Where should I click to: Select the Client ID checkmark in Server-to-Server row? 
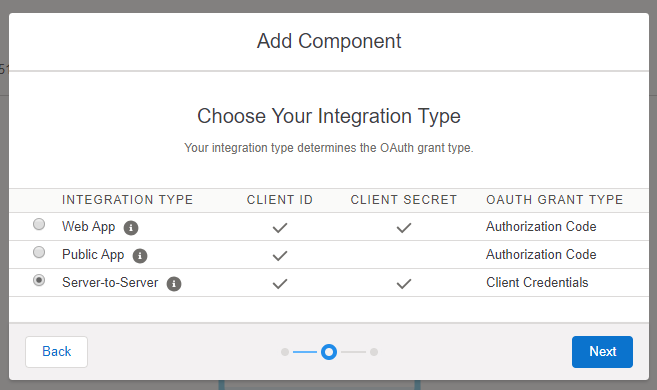280,284
